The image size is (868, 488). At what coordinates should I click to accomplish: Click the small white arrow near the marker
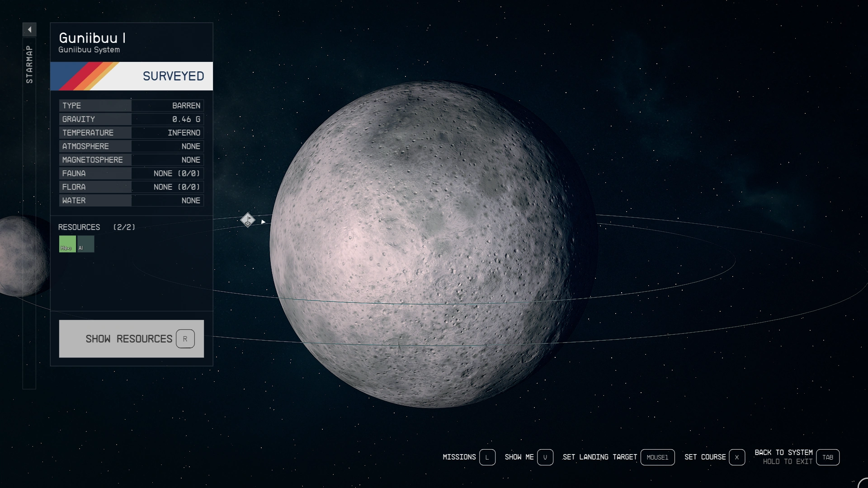[x=263, y=222]
